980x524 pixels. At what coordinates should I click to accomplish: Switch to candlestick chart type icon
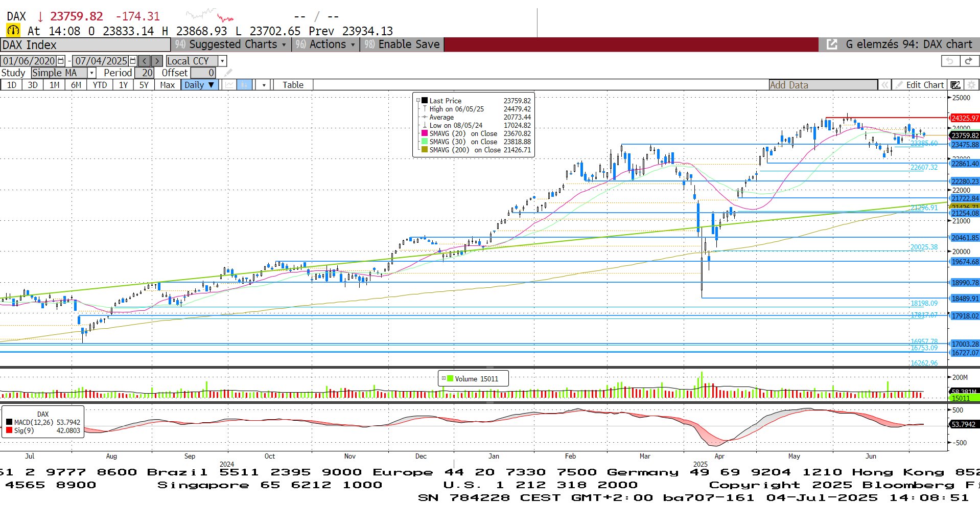245,85
